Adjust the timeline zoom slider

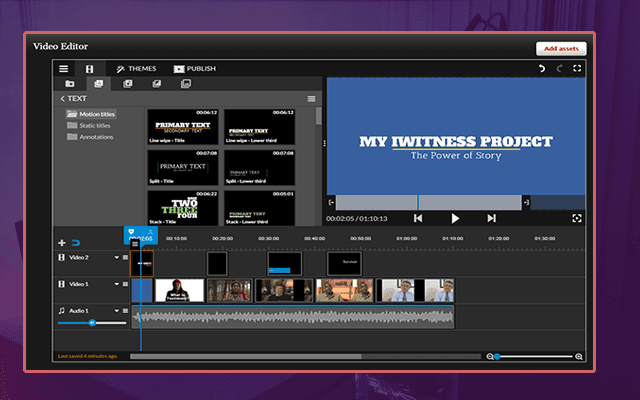click(535, 356)
